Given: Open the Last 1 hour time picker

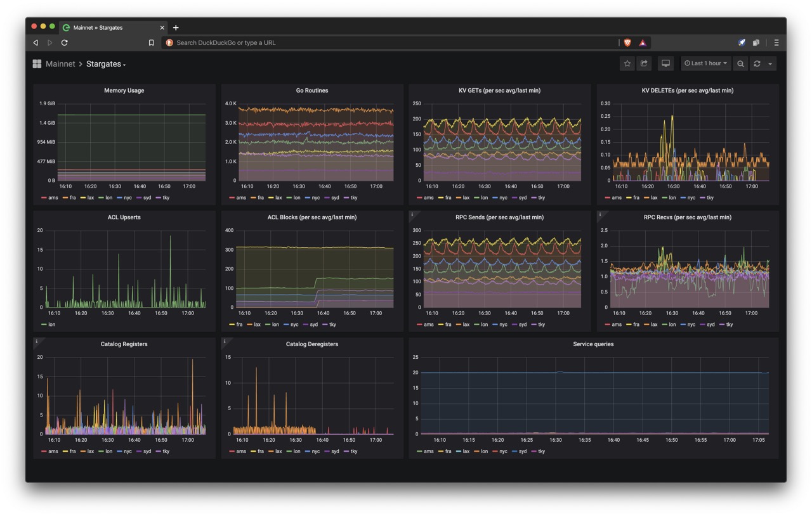Looking at the screenshot, I should (705, 63).
